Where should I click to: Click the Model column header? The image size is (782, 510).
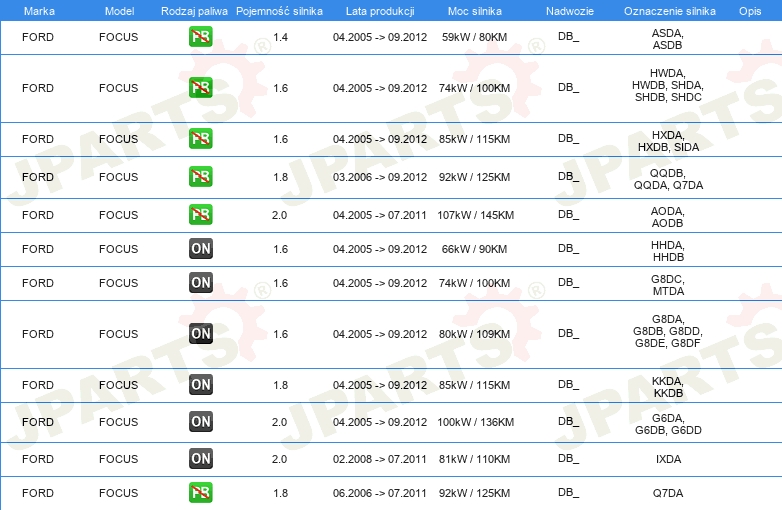pos(119,11)
